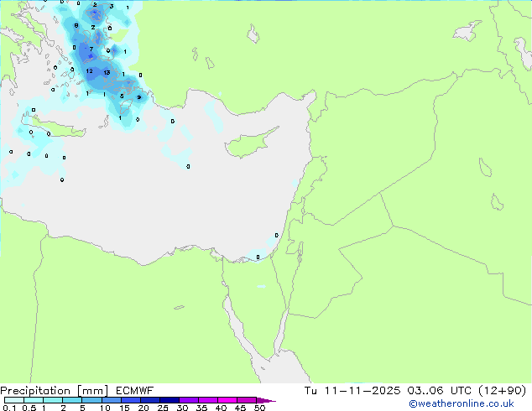Viewport: 532px width, 411px height.
Task: Click the '5' precipitation value on map
Action: click(x=122, y=96)
